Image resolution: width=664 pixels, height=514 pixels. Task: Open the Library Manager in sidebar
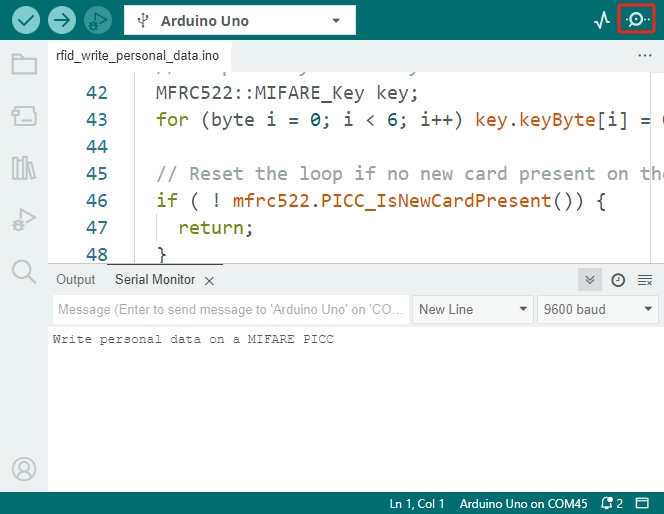[x=24, y=168]
